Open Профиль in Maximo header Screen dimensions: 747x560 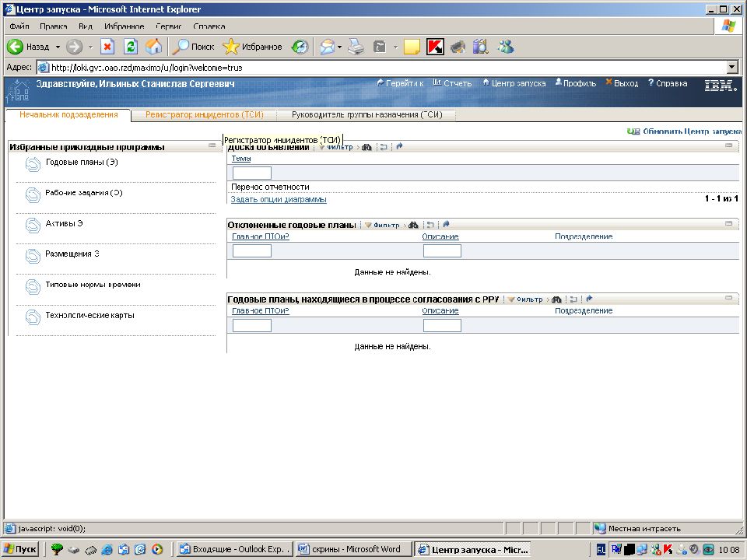click(x=576, y=83)
